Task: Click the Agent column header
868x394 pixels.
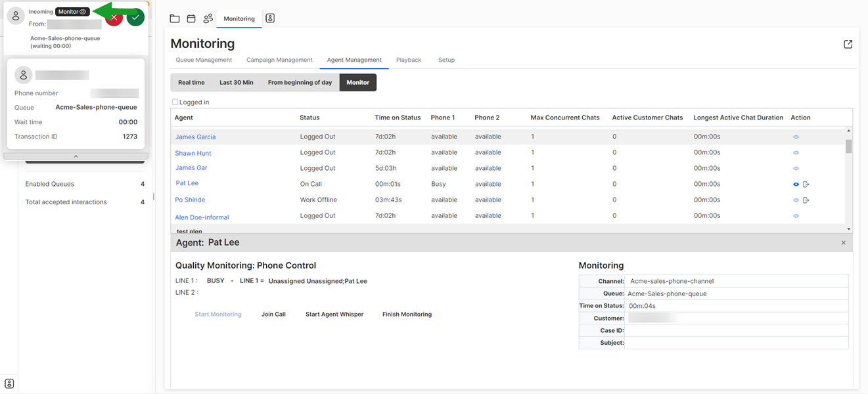Action: pyautogui.click(x=183, y=118)
